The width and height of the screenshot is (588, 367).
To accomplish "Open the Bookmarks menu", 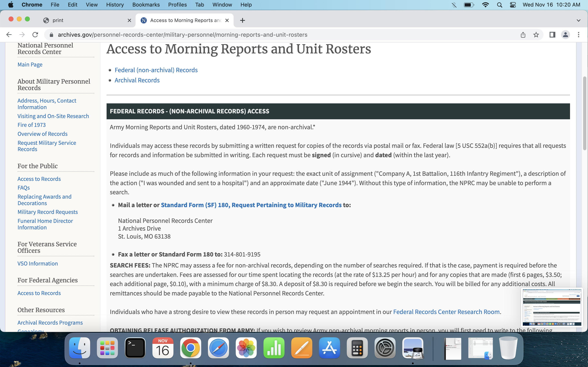I will tap(146, 5).
